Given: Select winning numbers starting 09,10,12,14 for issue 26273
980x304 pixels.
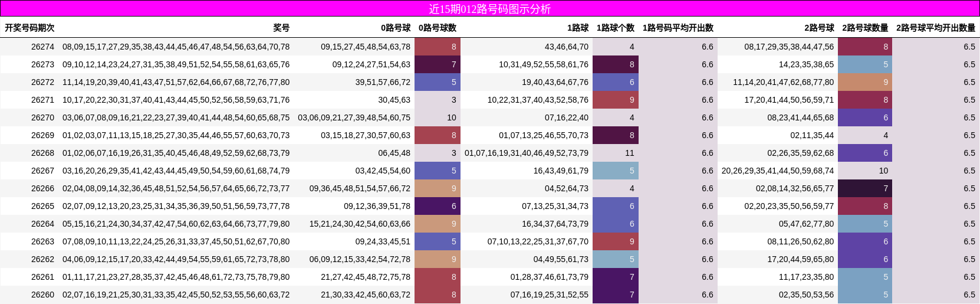Looking at the screenshot, I should 176,64.
